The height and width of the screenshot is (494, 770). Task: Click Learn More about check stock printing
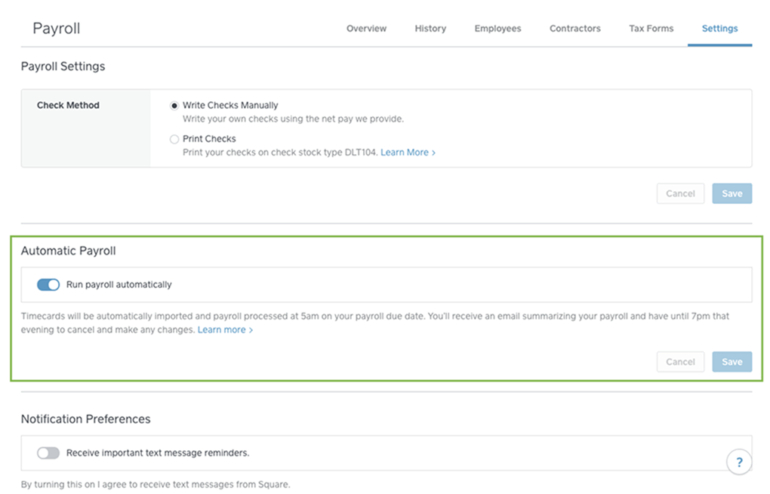point(407,153)
